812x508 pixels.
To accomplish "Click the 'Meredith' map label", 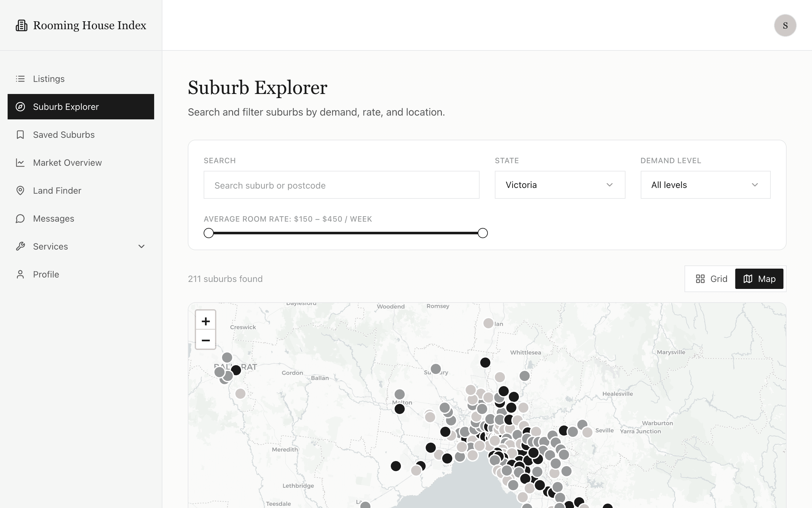I will [x=285, y=450].
